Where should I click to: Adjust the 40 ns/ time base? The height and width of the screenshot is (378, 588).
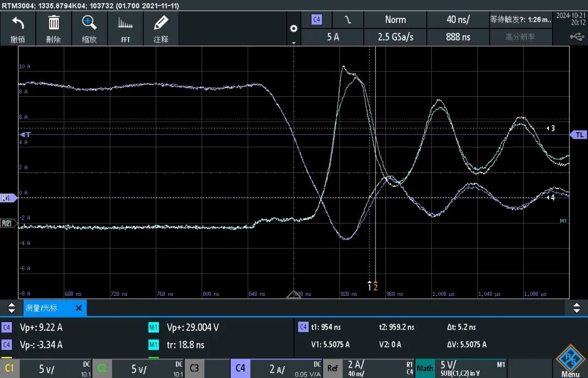tap(458, 20)
